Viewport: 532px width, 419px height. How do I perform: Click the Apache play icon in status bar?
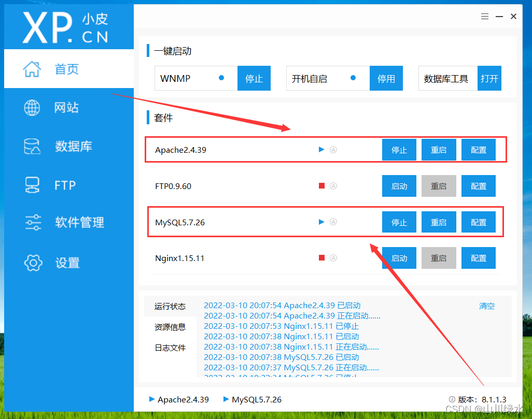[x=152, y=399]
